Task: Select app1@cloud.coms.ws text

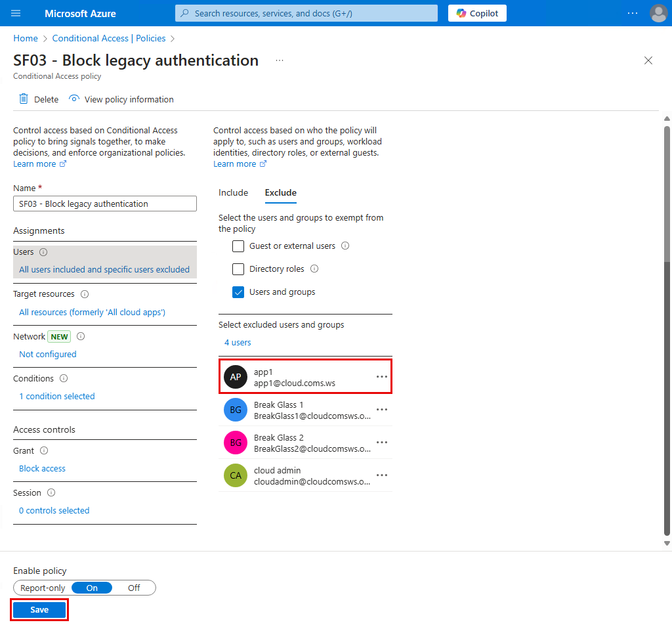Action: pos(295,383)
